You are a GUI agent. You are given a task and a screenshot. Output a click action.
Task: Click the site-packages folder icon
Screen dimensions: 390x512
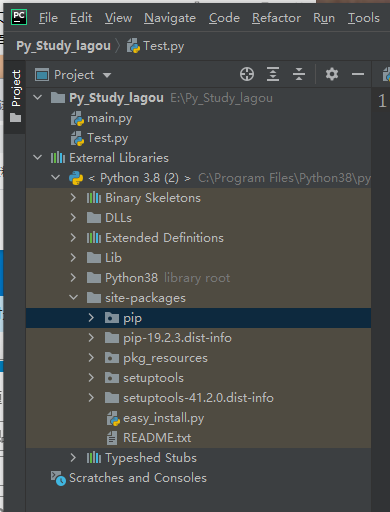pos(94,298)
